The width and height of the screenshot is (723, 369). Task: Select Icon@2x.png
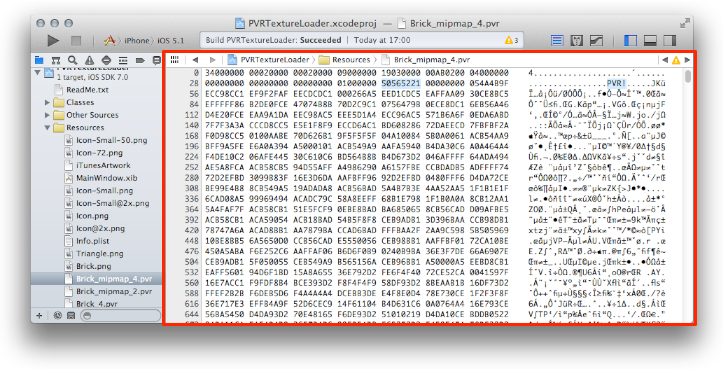click(x=101, y=228)
